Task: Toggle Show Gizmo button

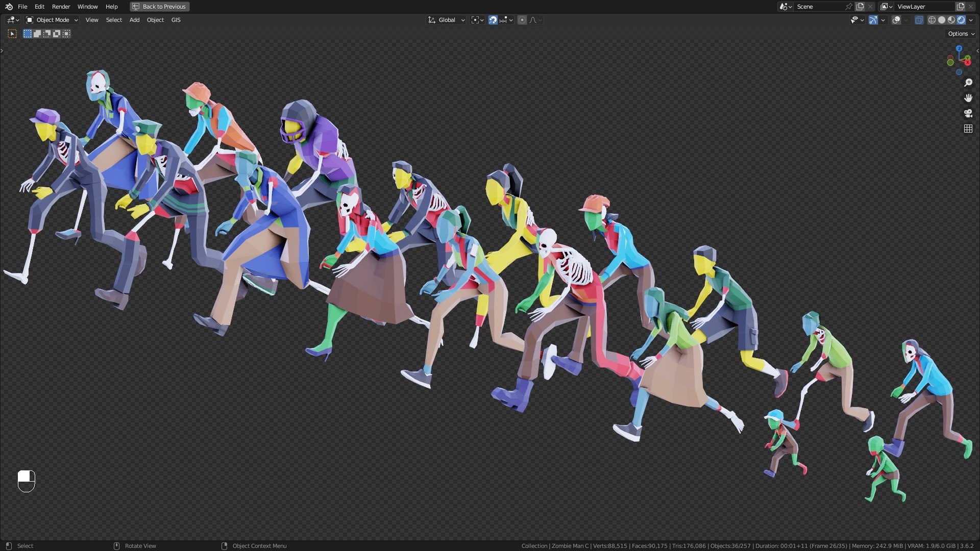Action: tap(873, 20)
